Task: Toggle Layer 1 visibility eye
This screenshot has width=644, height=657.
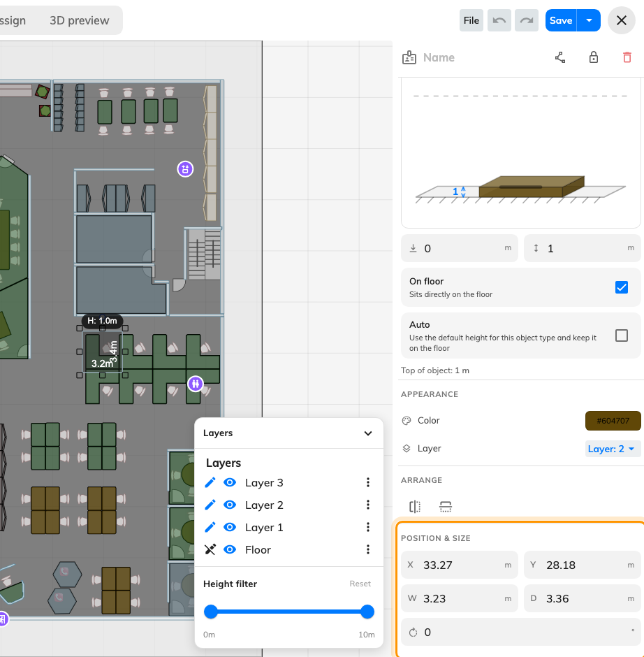Action: pyautogui.click(x=230, y=527)
